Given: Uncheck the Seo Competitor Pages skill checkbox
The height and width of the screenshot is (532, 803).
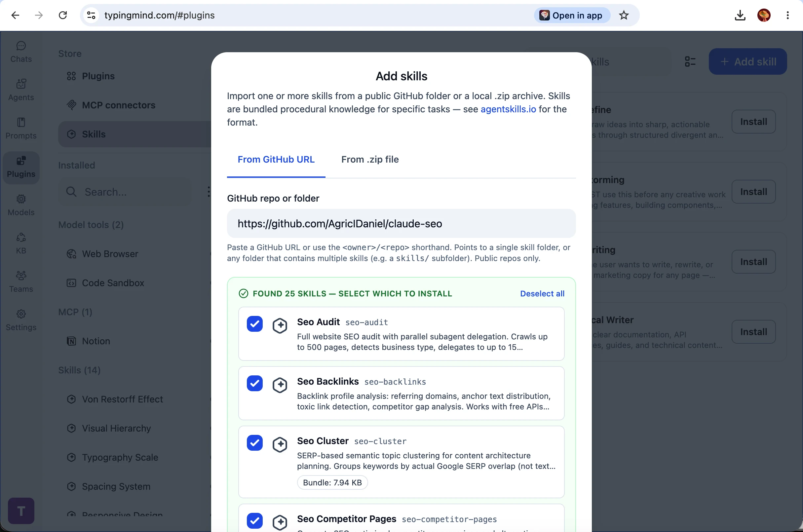Looking at the screenshot, I should coord(255,521).
